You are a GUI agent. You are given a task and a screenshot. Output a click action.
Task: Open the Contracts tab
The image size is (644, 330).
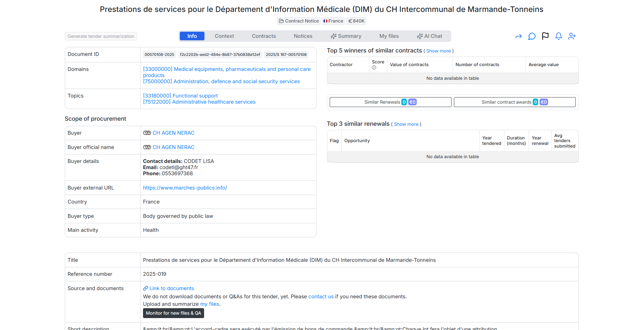(264, 36)
